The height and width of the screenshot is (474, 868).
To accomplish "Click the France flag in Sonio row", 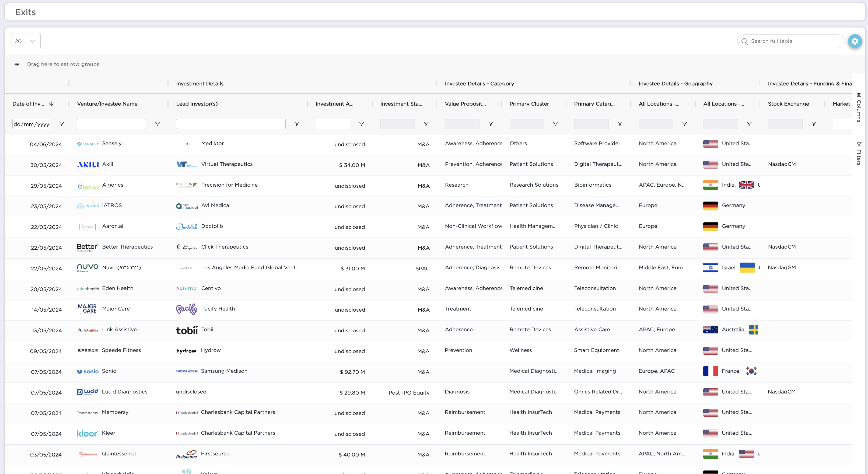I will tap(711, 371).
